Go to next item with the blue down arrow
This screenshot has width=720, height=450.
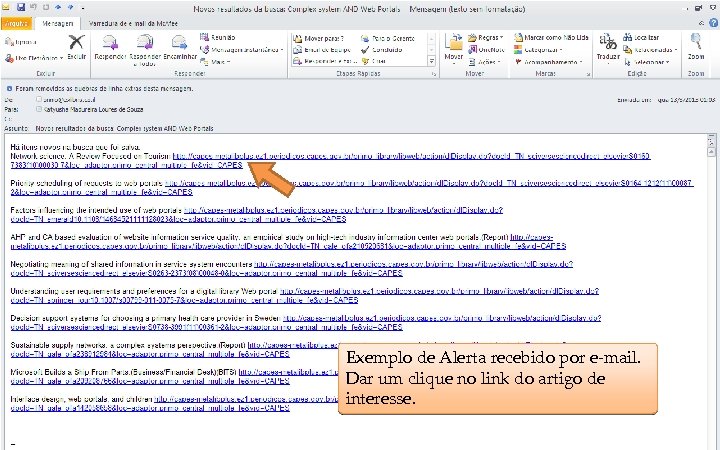(70, 7)
